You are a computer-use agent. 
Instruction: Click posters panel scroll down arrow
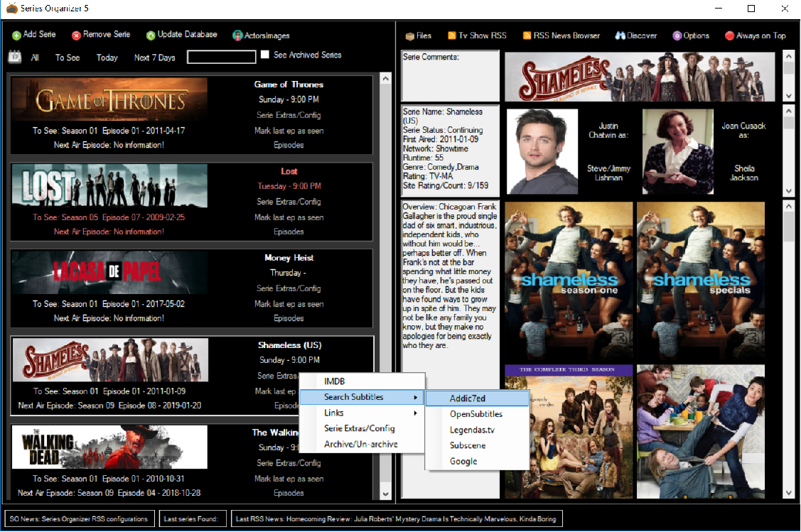pos(789,493)
